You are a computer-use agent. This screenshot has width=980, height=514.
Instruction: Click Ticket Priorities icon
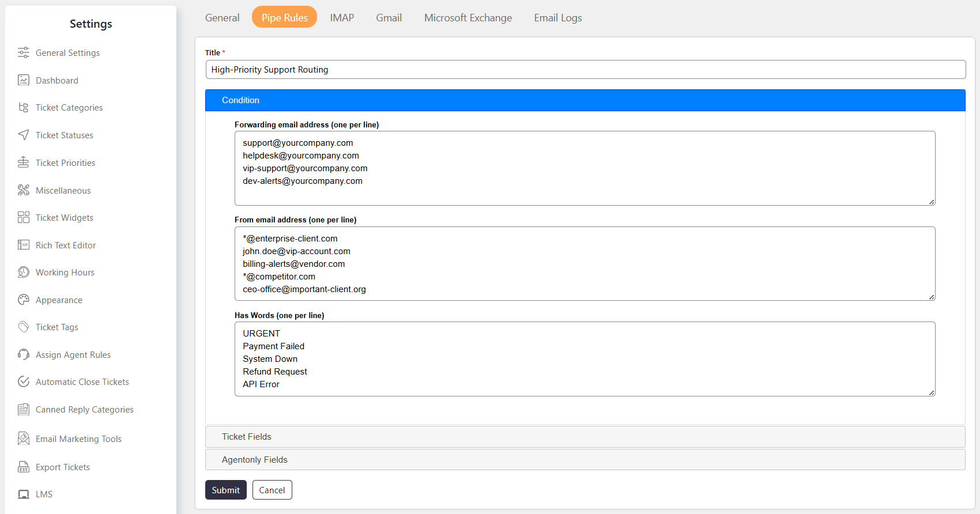[23, 162]
